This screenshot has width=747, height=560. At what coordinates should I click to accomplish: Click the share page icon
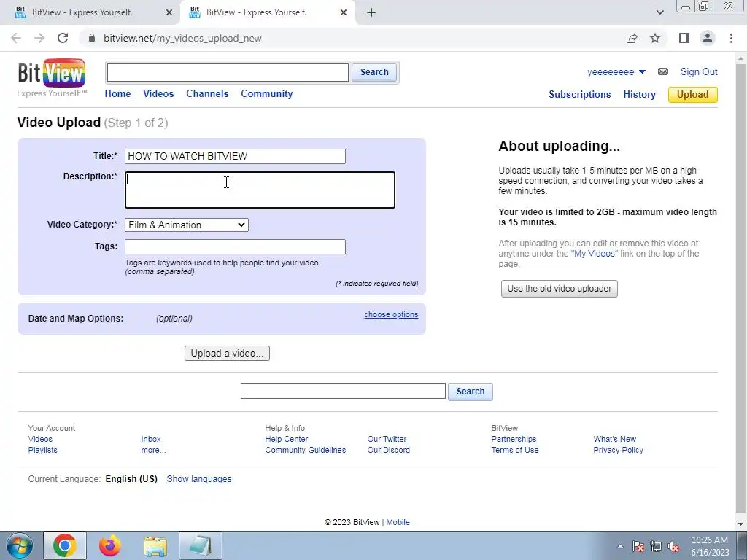pyautogui.click(x=632, y=38)
